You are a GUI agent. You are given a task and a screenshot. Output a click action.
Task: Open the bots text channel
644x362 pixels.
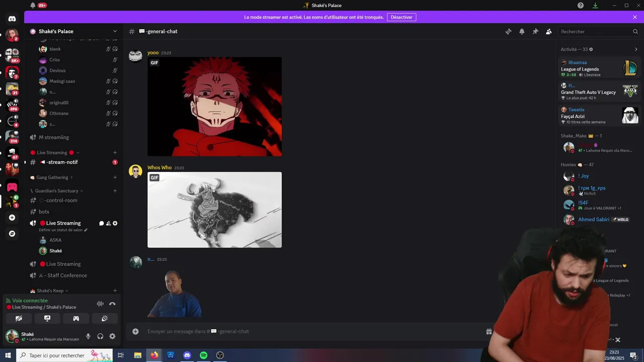point(73,212)
